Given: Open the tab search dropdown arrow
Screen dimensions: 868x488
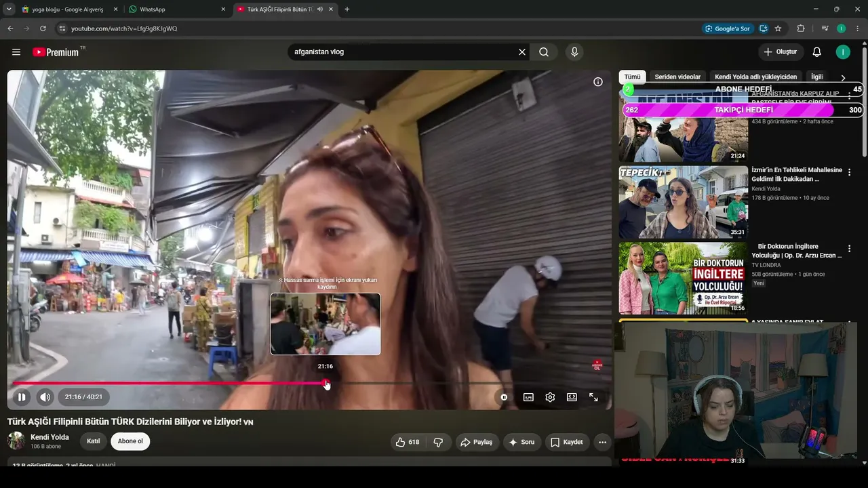Looking at the screenshot, I should click(9, 9).
